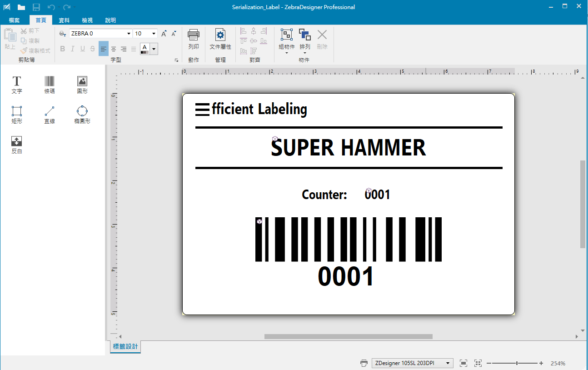The width and height of the screenshot is (588, 370).
Task: Select the 反白 (Inverse) tool
Action: tap(17, 145)
